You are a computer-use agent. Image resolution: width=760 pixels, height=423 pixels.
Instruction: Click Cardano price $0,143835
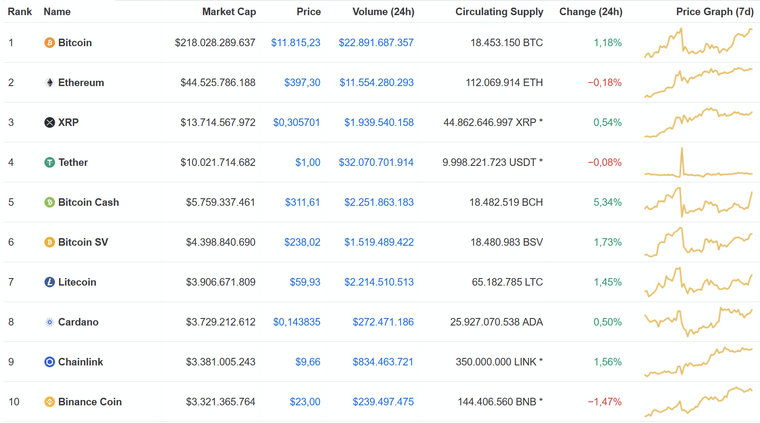point(297,322)
